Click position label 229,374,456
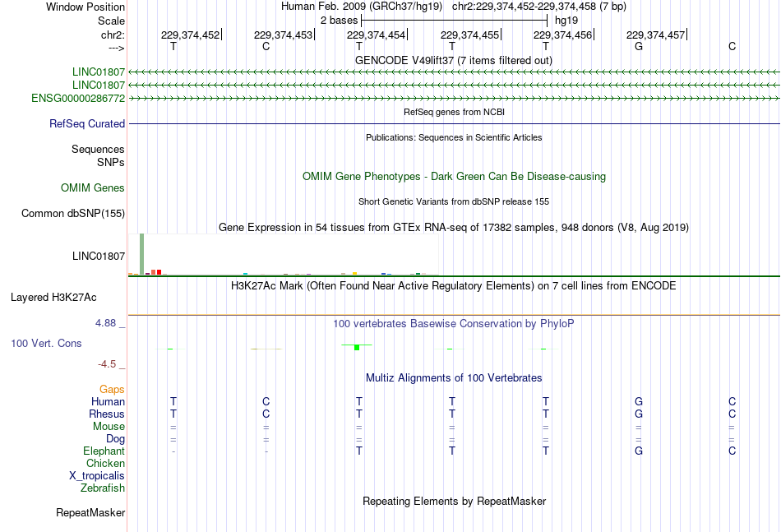This screenshot has width=781, height=532. click(563, 35)
